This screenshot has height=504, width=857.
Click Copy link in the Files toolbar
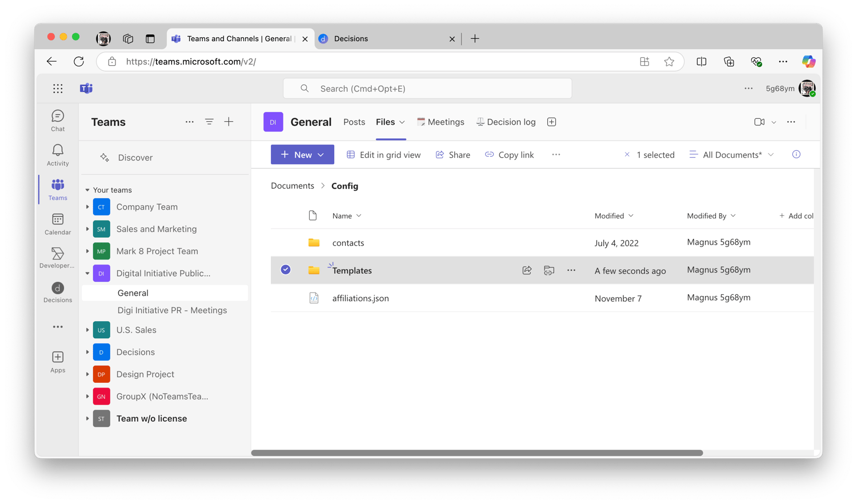point(508,154)
